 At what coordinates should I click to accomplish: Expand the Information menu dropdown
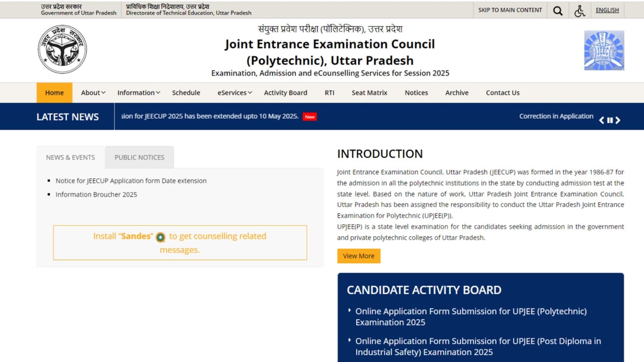point(138,93)
